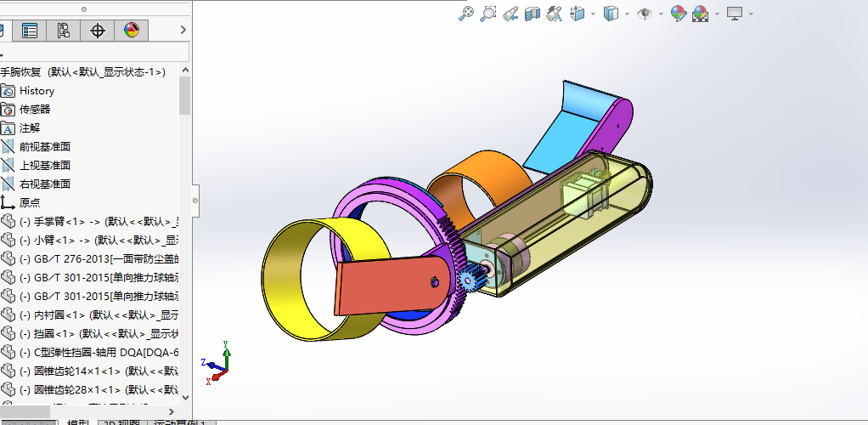Select the 挡圈<1> component
868x425 pixels.
(99, 333)
